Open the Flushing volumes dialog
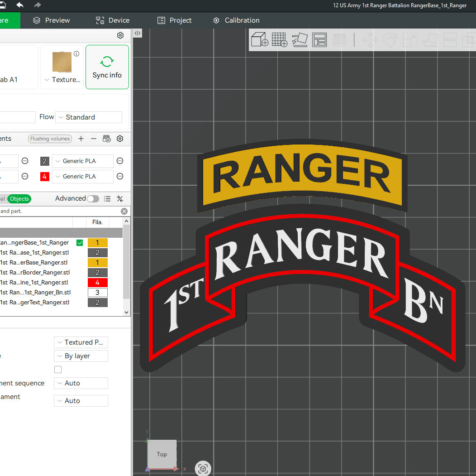 pos(50,139)
